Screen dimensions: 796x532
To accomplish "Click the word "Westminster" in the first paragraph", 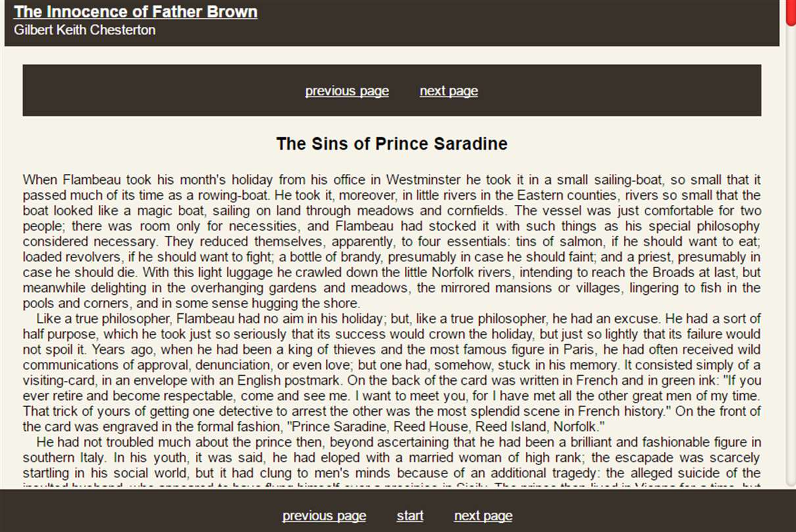I will [x=425, y=180].
